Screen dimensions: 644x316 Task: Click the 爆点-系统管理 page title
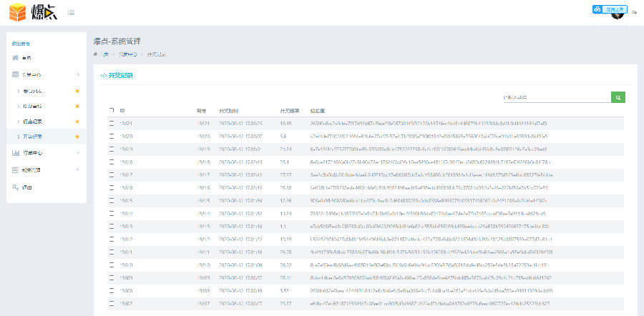click(x=117, y=41)
